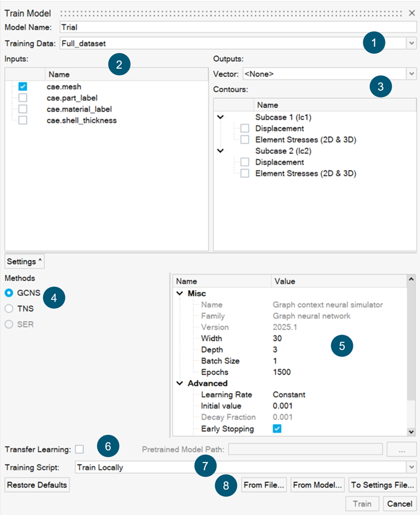Click the Decay Fraction row label
420x515 pixels.
click(228, 417)
